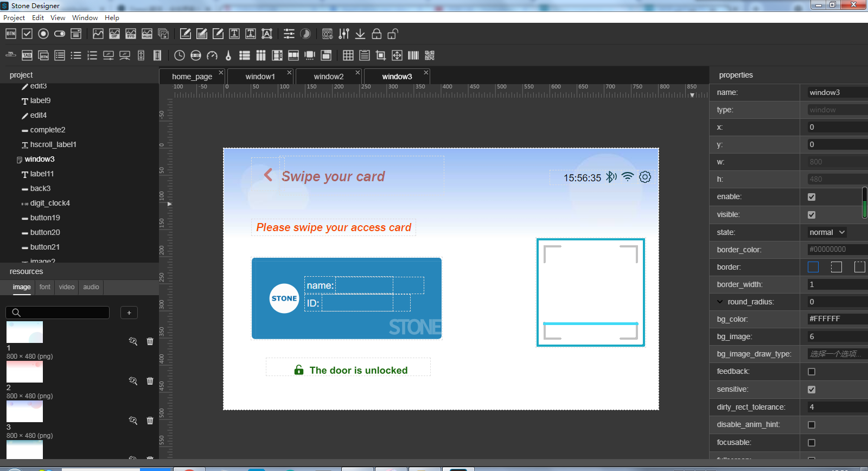
Task: Click the download arrow toolbar icon
Action: pos(360,34)
